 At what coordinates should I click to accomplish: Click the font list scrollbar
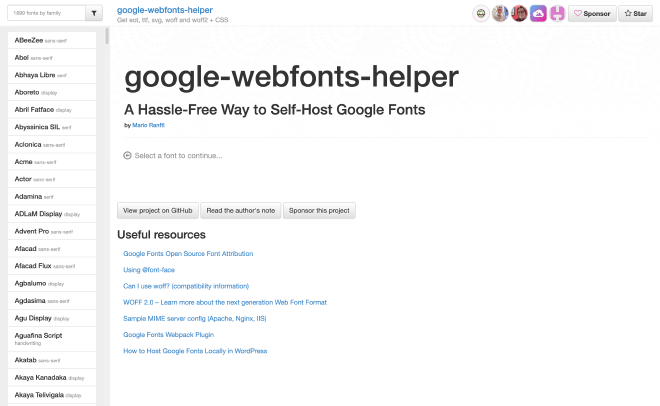tap(107, 200)
